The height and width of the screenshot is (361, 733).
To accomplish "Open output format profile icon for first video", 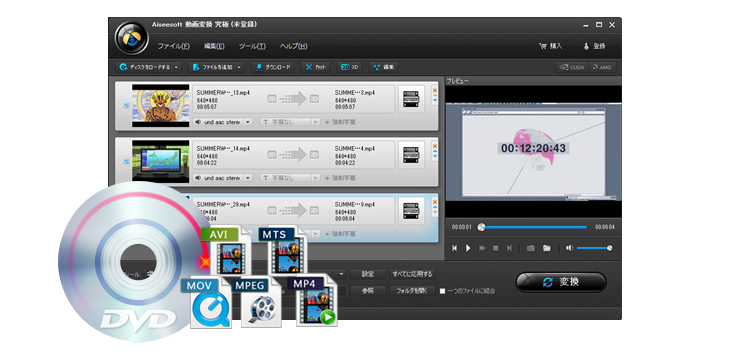I will point(411,99).
